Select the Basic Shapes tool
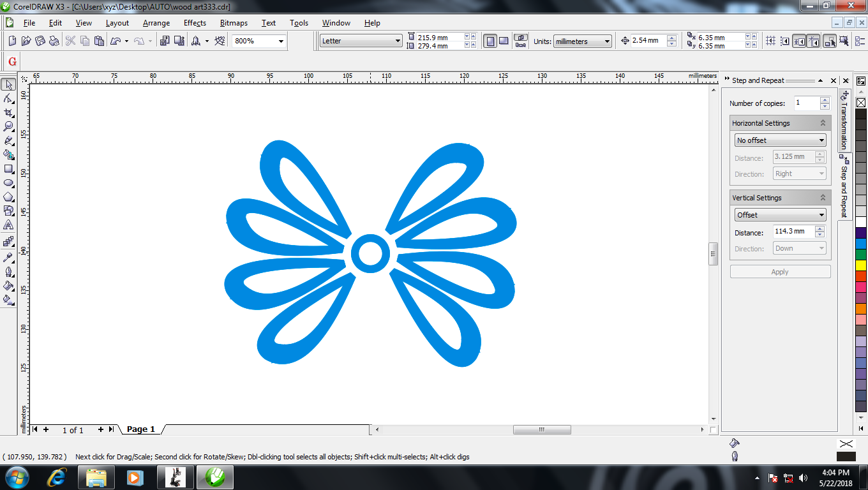This screenshot has width=868, height=490. coord(8,211)
